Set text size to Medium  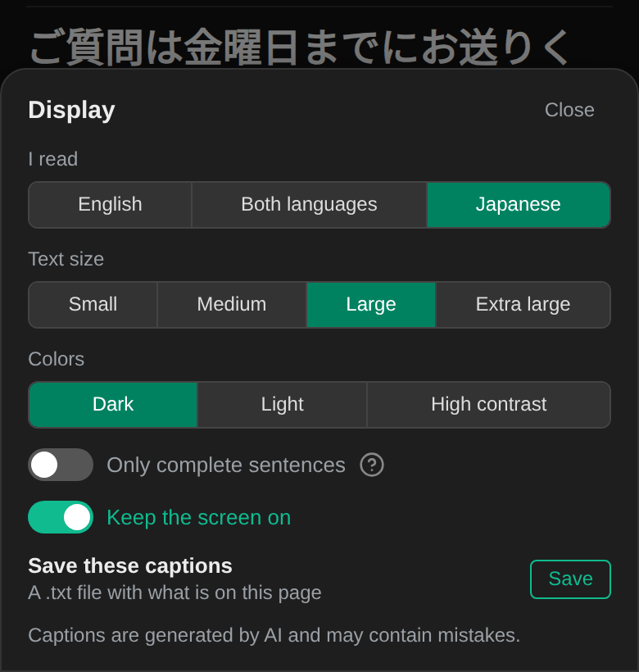232,305
